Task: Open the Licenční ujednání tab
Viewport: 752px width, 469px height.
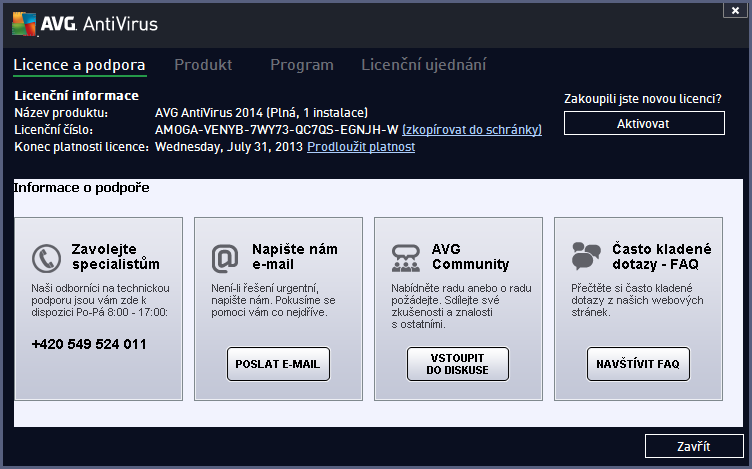Action: 424,65
